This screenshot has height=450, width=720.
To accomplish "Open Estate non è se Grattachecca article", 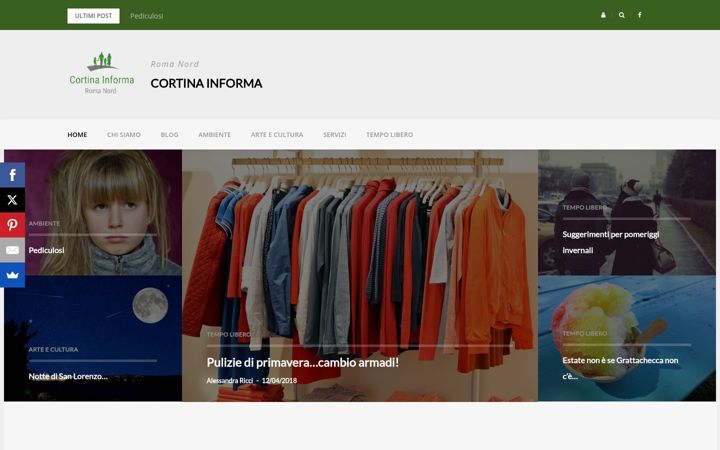I will click(620, 368).
